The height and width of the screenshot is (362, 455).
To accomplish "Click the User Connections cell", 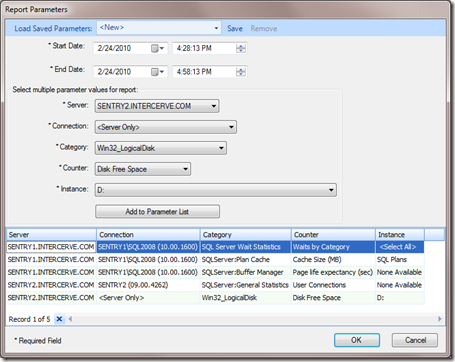I will (x=333, y=285).
